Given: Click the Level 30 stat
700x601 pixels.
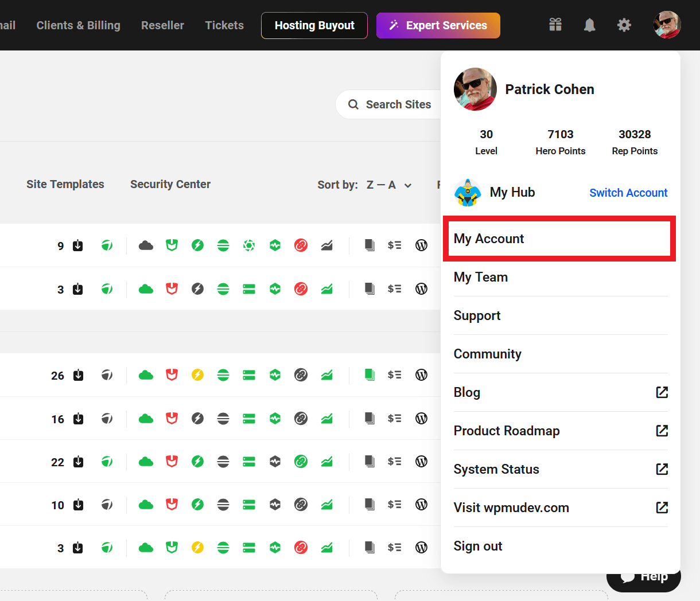Looking at the screenshot, I should point(486,142).
